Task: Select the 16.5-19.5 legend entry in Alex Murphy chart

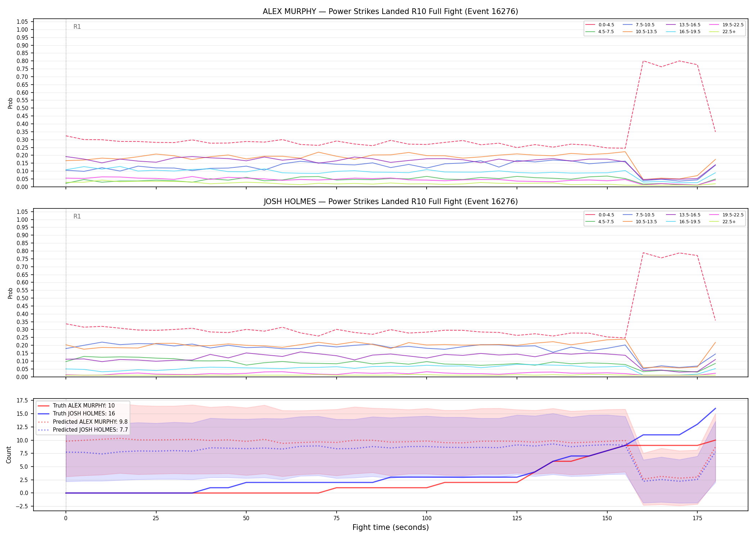Action: coord(683,32)
